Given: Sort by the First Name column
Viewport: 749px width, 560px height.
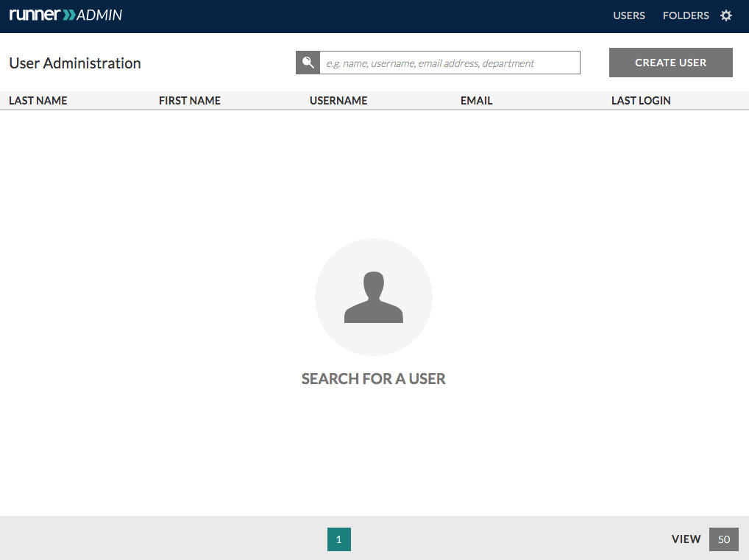Looking at the screenshot, I should 190,100.
